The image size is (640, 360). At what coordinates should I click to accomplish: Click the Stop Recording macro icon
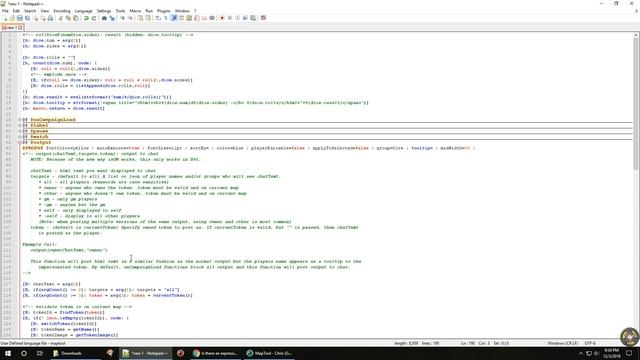[x=229, y=18]
